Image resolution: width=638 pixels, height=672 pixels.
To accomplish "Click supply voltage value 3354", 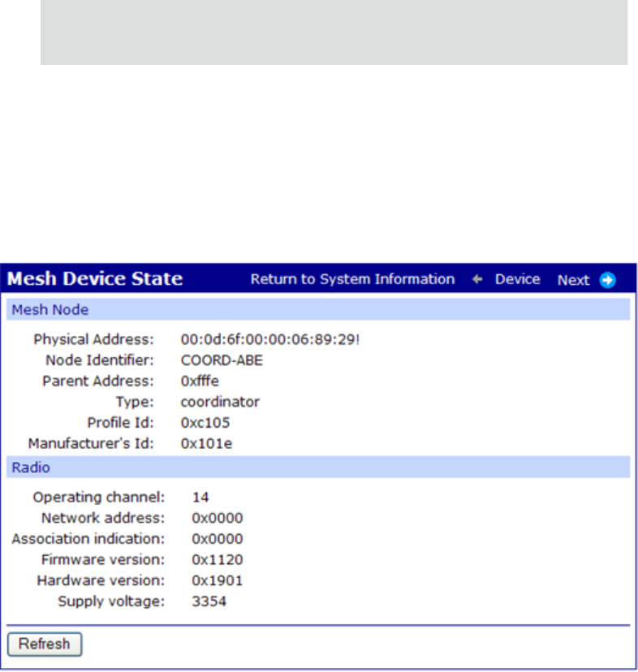I will click(209, 601).
